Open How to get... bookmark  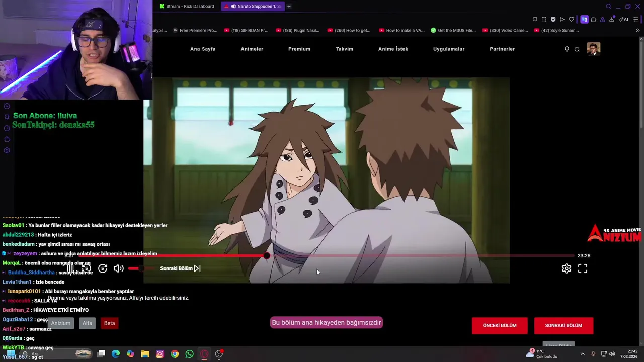350,30
